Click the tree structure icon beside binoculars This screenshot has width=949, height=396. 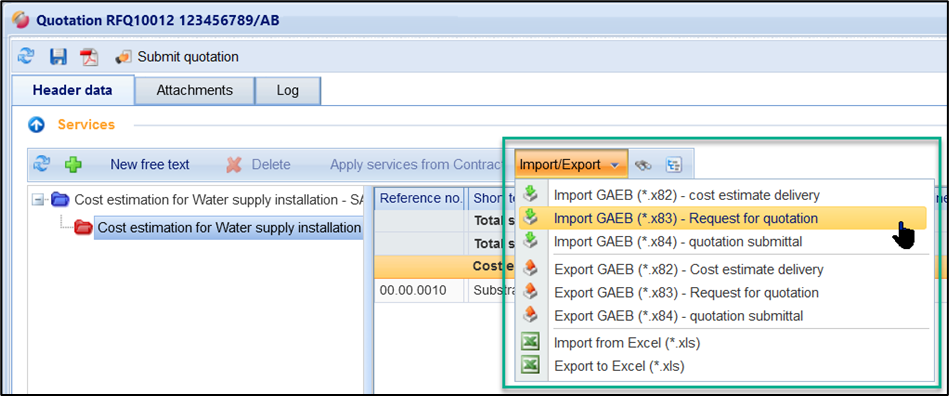click(673, 164)
